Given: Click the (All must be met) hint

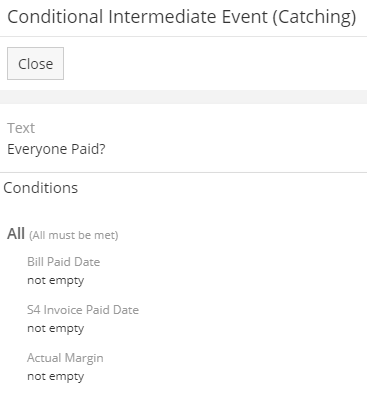Looking at the screenshot, I should 74,235.
